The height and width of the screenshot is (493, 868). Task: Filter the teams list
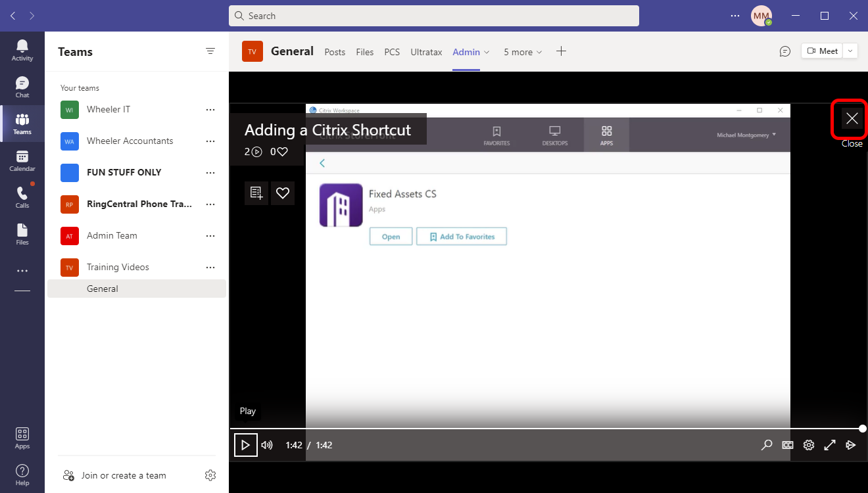[210, 51]
